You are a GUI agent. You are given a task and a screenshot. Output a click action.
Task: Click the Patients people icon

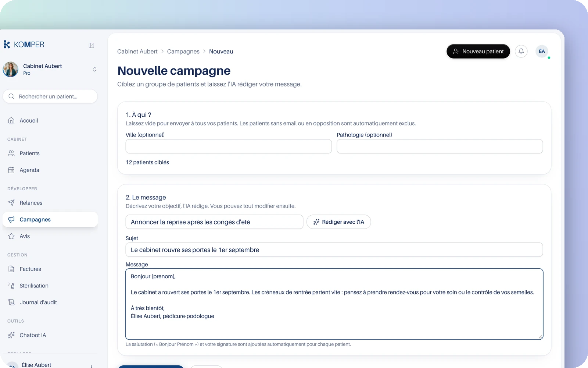pos(11,153)
